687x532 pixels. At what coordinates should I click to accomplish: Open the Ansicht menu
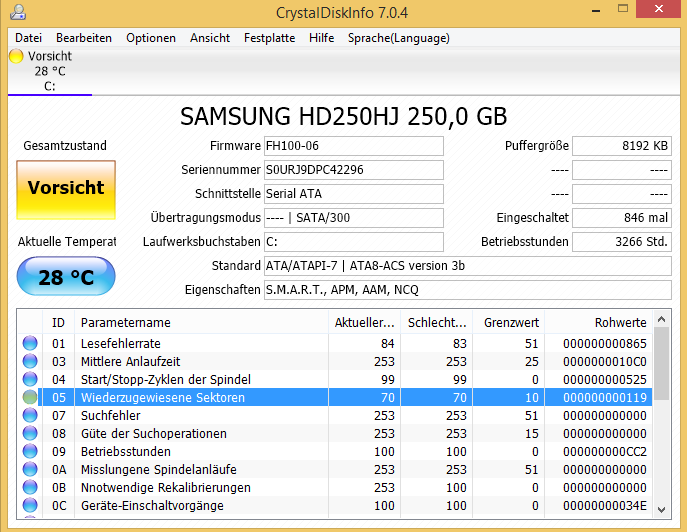(210, 38)
